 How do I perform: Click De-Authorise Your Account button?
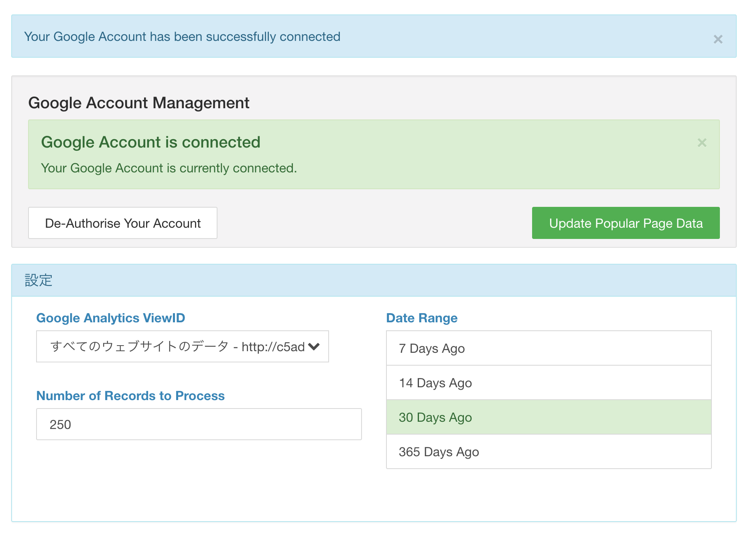pyautogui.click(x=123, y=223)
